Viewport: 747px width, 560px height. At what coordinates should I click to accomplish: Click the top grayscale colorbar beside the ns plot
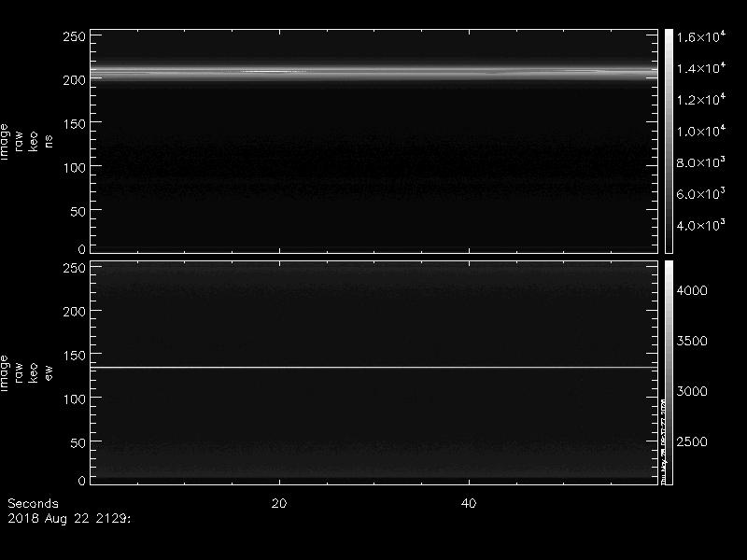click(x=669, y=141)
